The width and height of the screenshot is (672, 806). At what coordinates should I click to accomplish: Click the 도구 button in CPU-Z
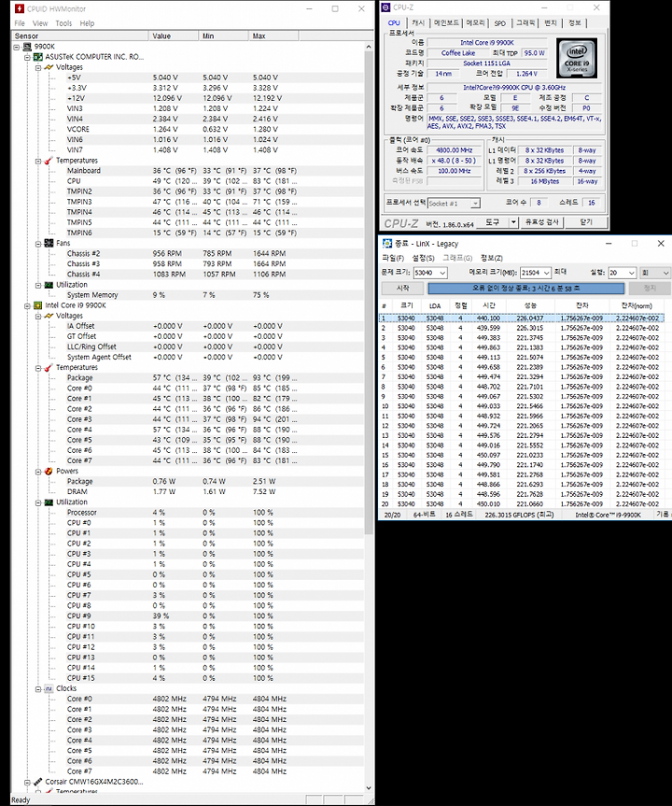pos(492,222)
